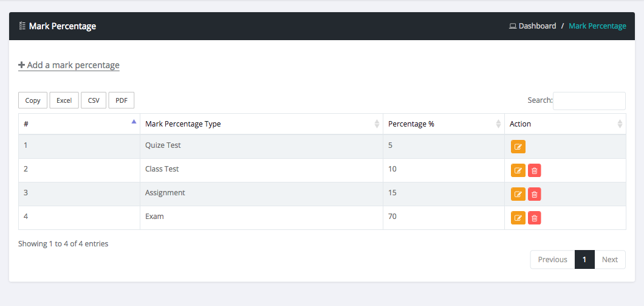Image resolution: width=644 pixels, height=306 pixels.
Task: Export table to Excel
Action: (64, 100)
